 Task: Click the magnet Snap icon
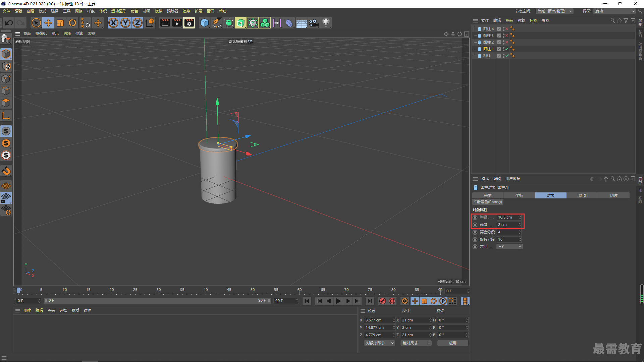coord(6,171)
